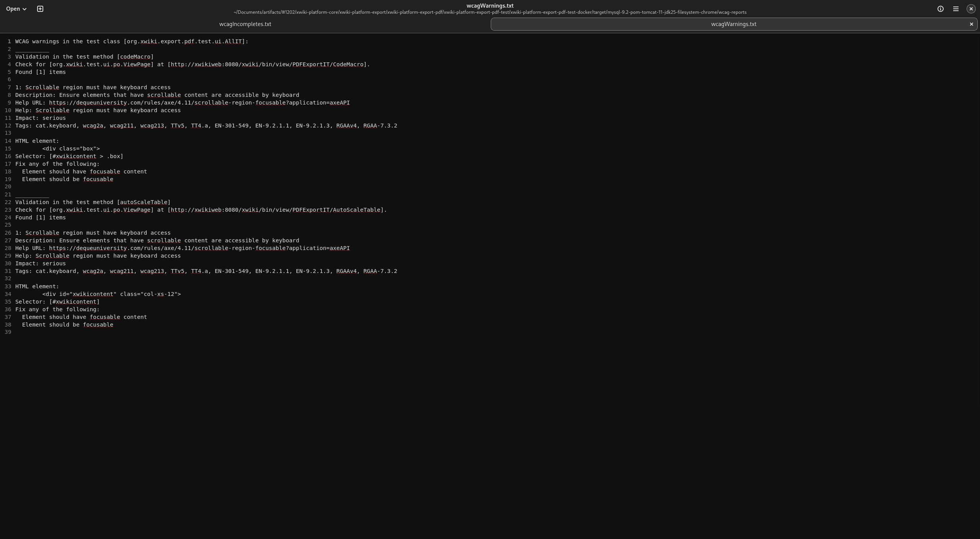980x539 pixels.
Task: Close the wcagWarnings.txt tab
Action: coord(971,24)
